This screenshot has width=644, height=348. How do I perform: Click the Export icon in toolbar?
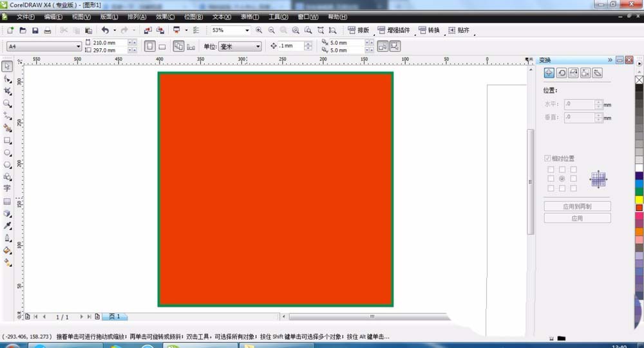click(x=160, y=30)
